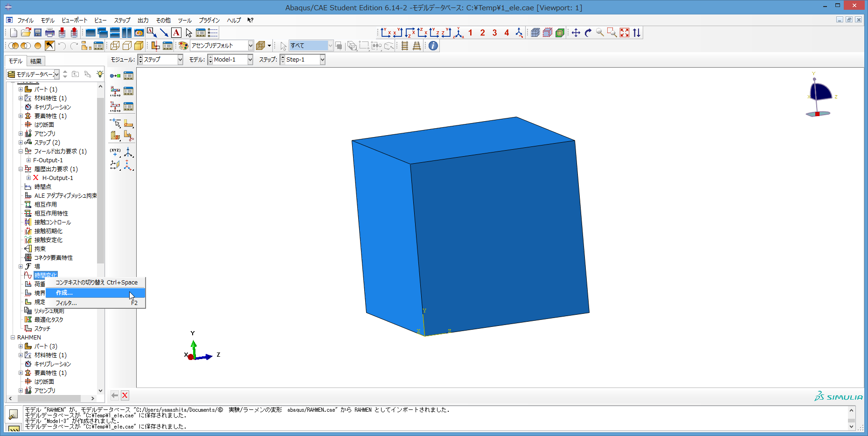Click the message area tab icon

(x=14, y=414)
